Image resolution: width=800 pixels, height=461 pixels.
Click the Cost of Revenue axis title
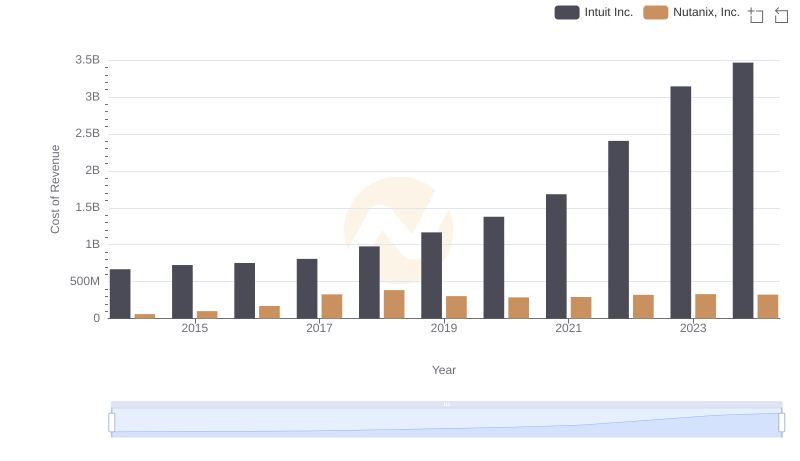55,189
